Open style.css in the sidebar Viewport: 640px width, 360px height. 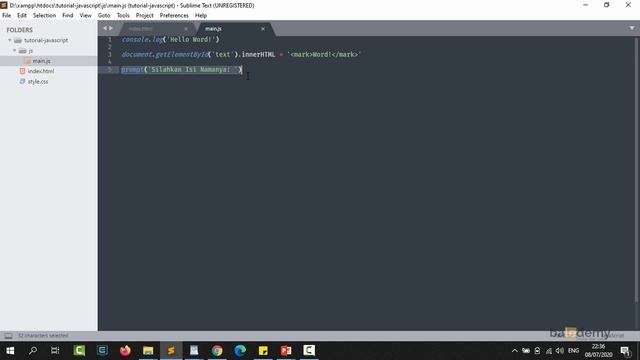(x=38, y=82)
